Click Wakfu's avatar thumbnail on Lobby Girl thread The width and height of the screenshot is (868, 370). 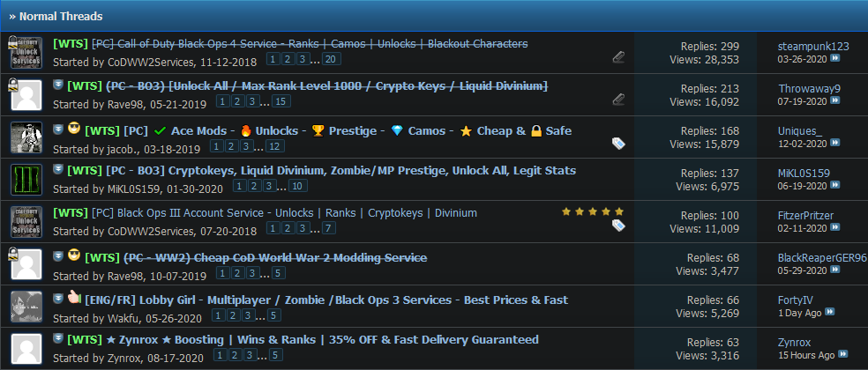(x=25, y=306)
